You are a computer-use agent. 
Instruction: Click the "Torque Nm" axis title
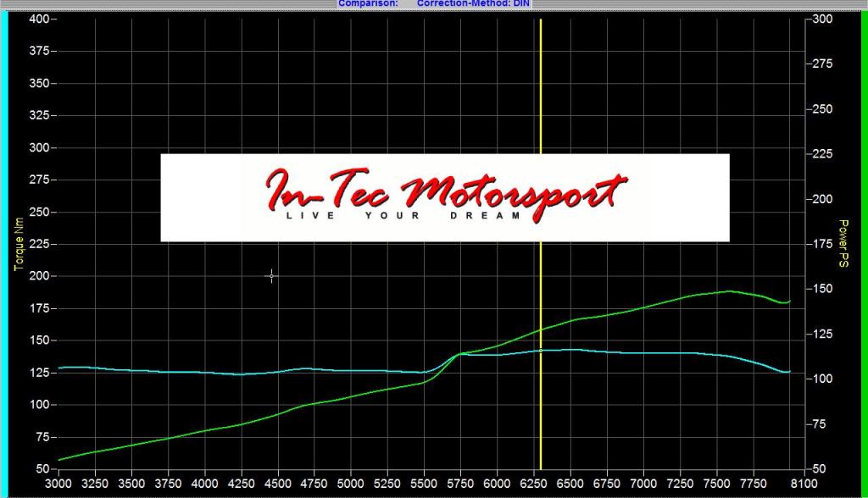coord(19,244)
